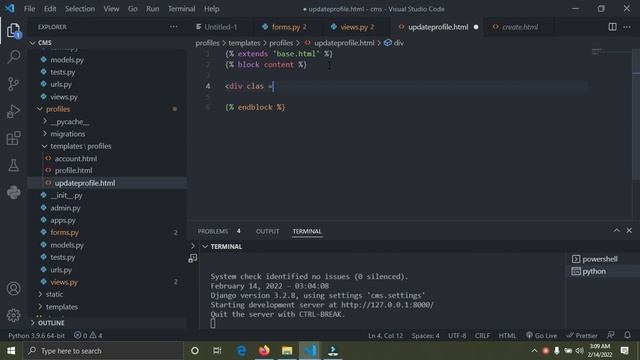Select Python 3.9.6 64-bit interpreter
The width and height of the screenshot is (640, 360).
36,336
